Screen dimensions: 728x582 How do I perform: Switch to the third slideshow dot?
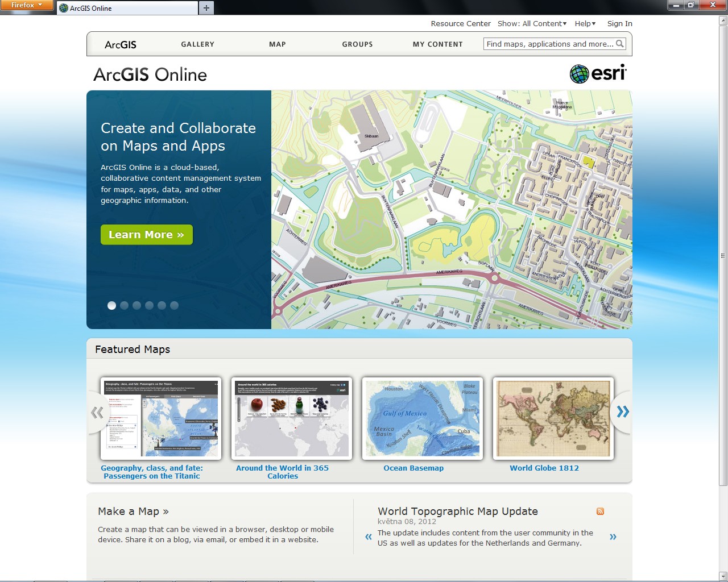click(136, 306)
